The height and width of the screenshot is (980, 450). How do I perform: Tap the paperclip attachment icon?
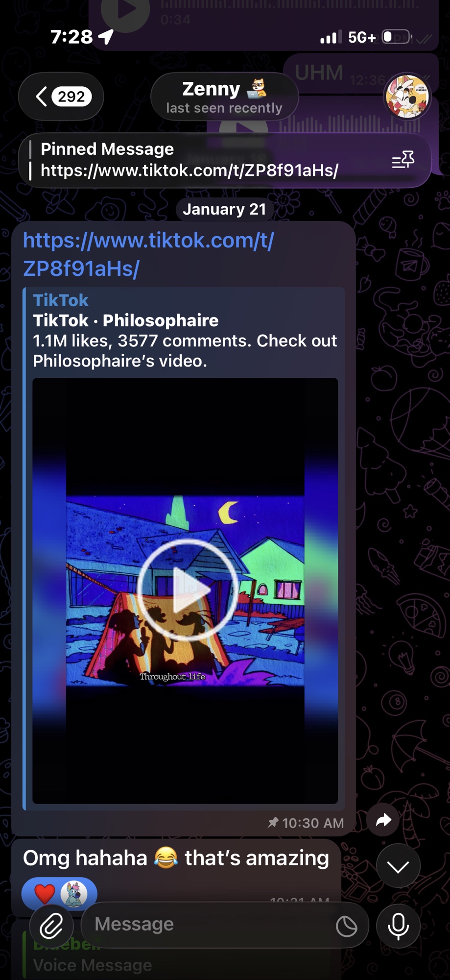(x=52, y=926)
